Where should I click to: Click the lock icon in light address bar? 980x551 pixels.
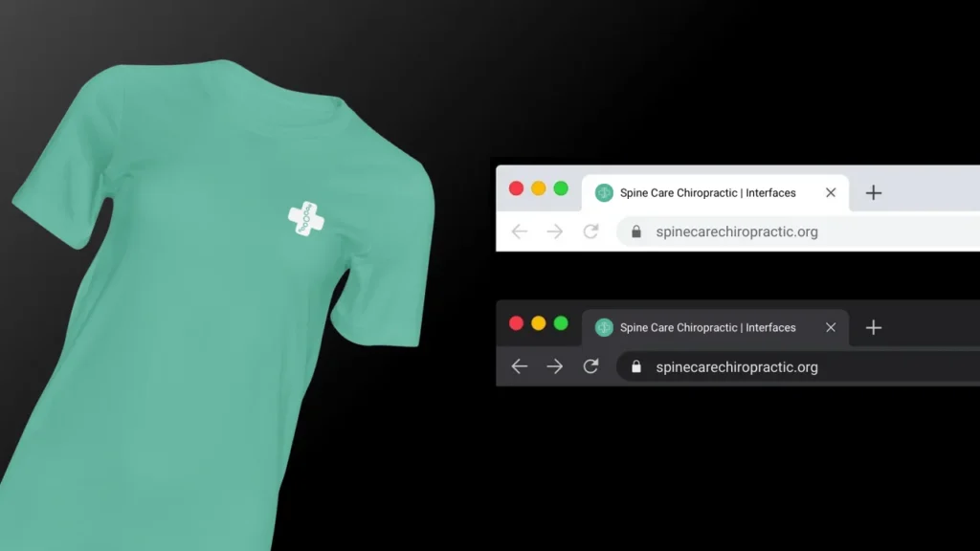click(x=636, y=231)
